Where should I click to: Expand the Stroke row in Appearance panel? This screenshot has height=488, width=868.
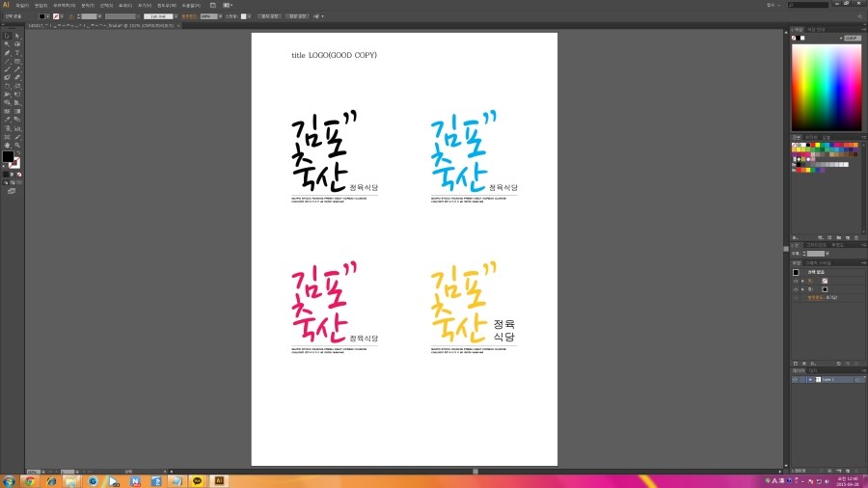point(802,281)
